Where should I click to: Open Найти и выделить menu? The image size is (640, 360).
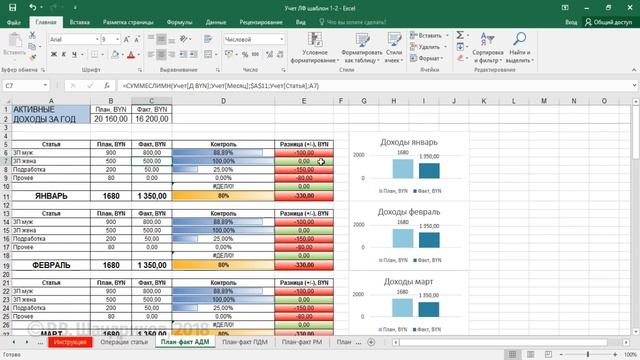(519, 48)
